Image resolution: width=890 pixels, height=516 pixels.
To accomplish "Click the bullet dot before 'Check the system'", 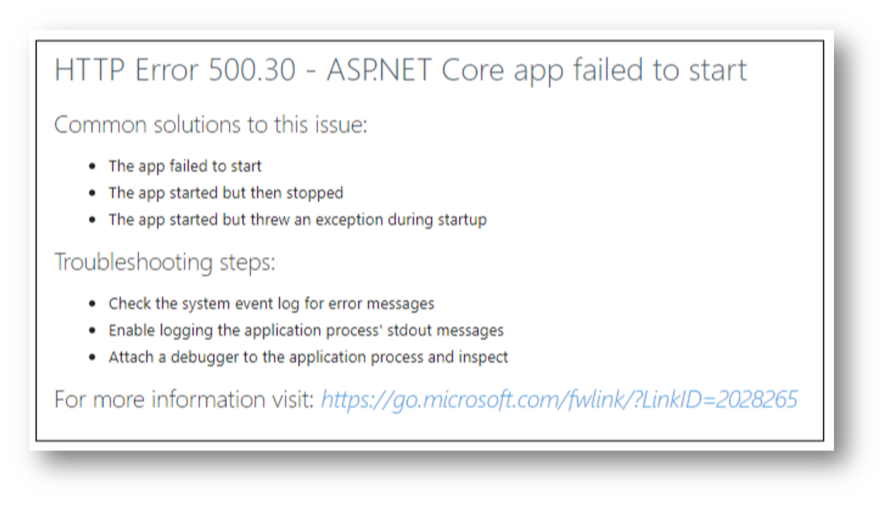I will point(93,304).
